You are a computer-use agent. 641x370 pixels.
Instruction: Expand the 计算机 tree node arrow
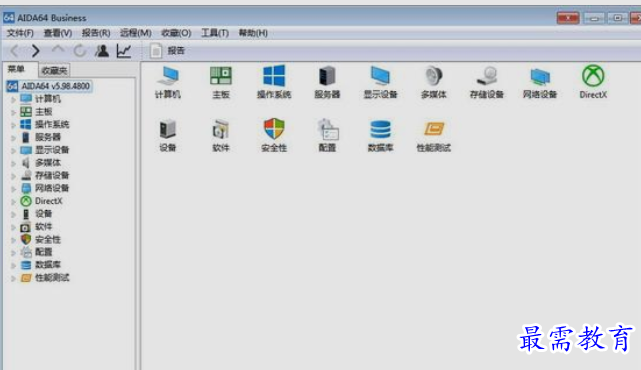[13, 99]
